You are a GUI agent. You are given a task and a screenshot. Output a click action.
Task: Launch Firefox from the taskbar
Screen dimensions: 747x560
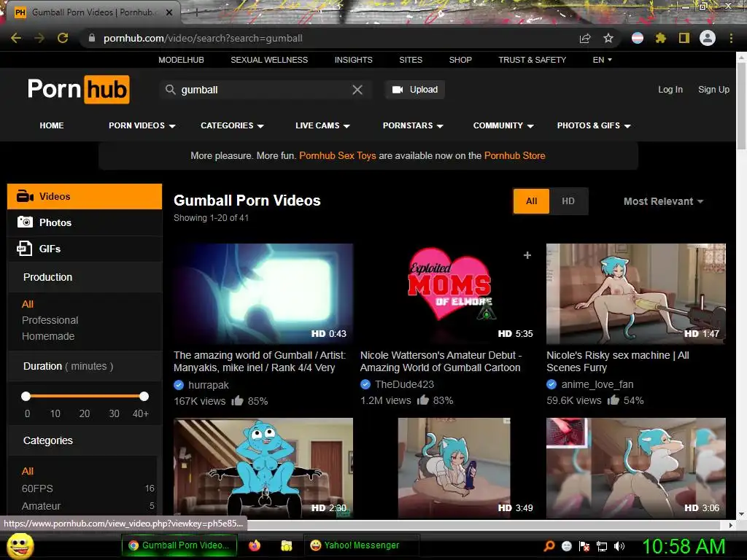[x=255, y=545]
